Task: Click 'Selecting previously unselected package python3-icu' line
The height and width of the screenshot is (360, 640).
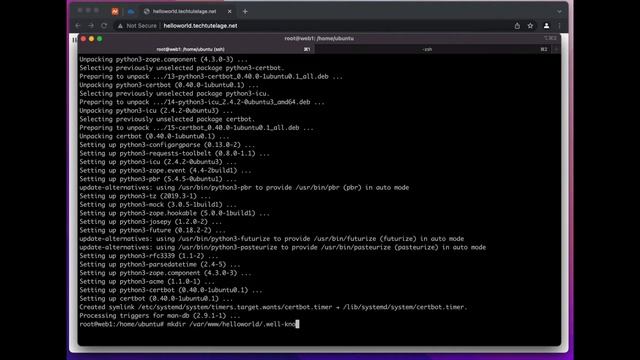Action: pyautogui.click(x=174, y=93)
